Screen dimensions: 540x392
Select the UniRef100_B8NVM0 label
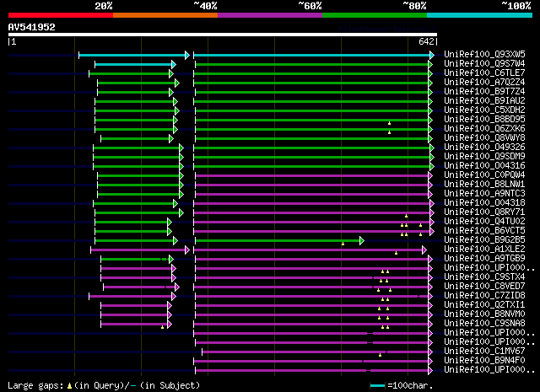484,314
